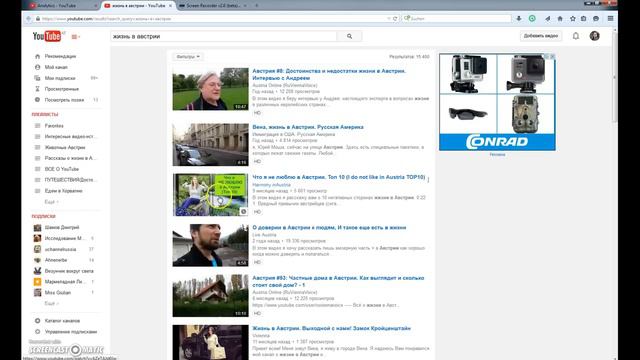Image resolution: width=640 pixels, height=360 pixels.
Task: Open video Австрия #8 interview title
Action: [x=329, y=74]
